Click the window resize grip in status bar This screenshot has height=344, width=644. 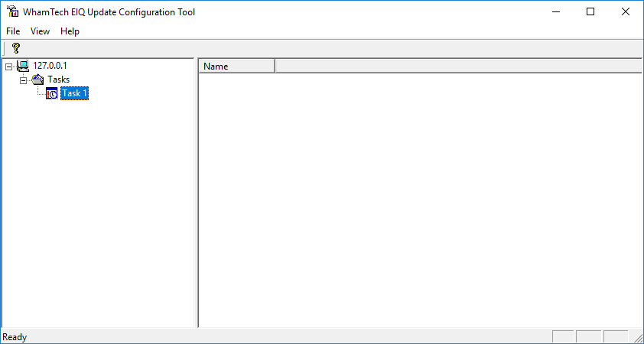[x=638, y=338]
